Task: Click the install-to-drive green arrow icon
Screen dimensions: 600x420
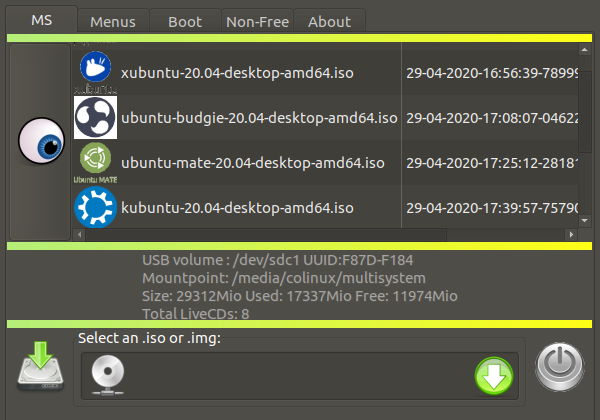Action: 40,366
